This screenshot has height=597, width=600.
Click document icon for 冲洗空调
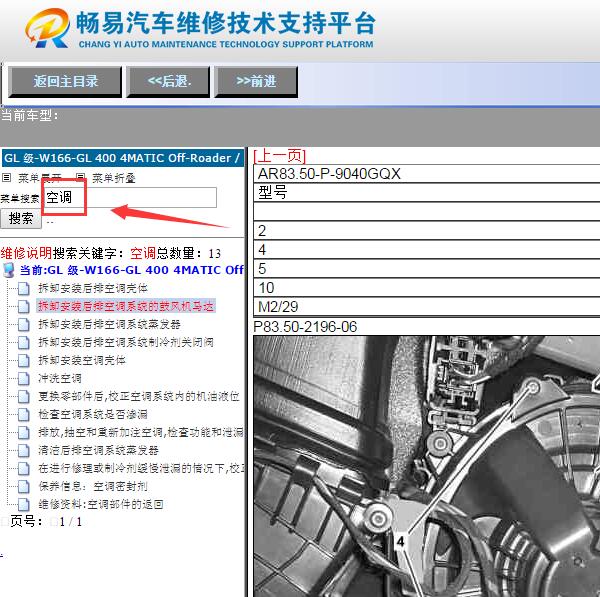coord(24,378)
